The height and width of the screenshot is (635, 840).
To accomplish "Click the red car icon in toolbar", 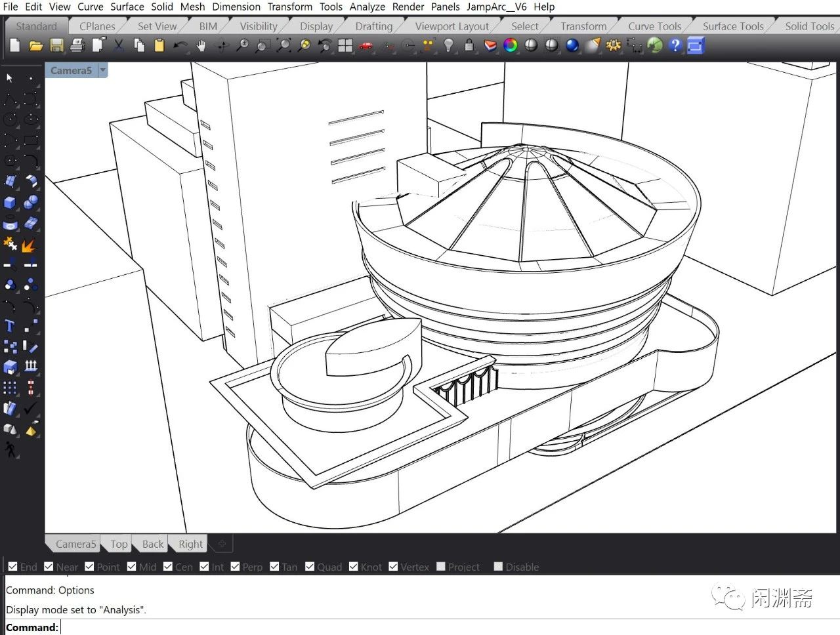I will pyautogui.click(x=366, y=45).
